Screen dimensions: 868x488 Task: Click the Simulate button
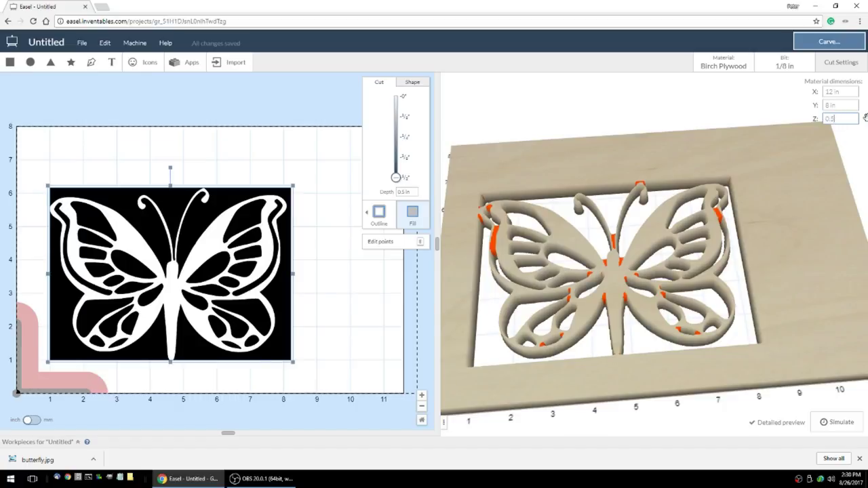tap(837, 422)
